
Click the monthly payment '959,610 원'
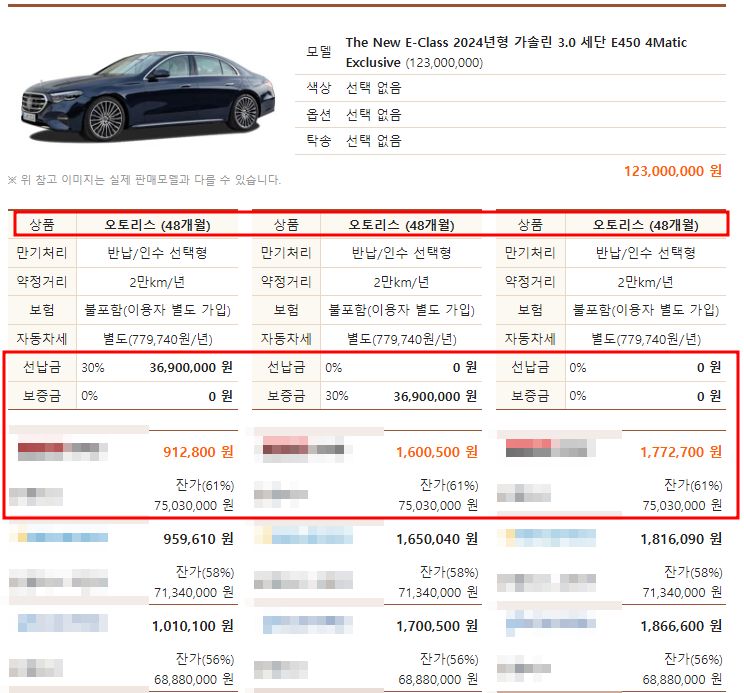198,539
